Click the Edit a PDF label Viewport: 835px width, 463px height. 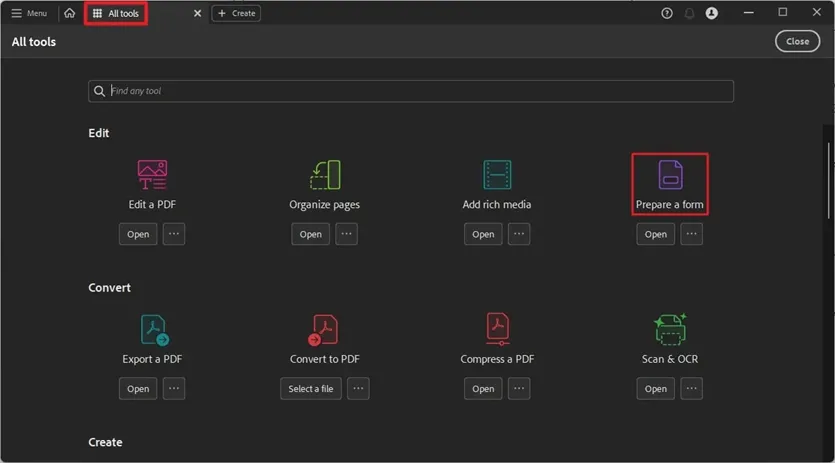tap(152, 205)
